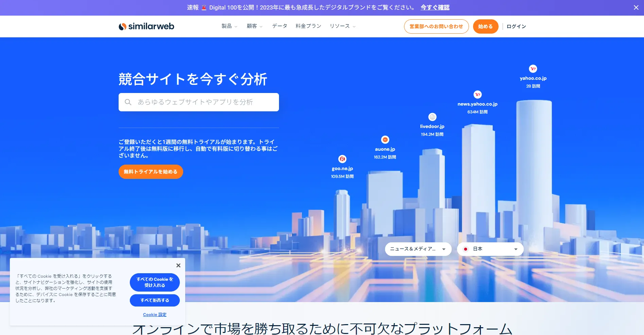644x335 pixels.
Task: Close the top announcement banner
Action: (x=636, y=7)
